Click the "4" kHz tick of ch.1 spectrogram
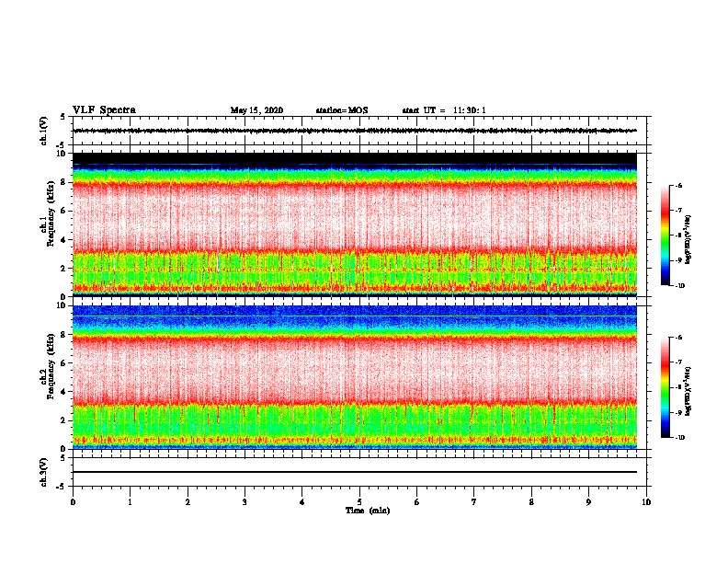The image size is (728, 563). pos(64,239)
